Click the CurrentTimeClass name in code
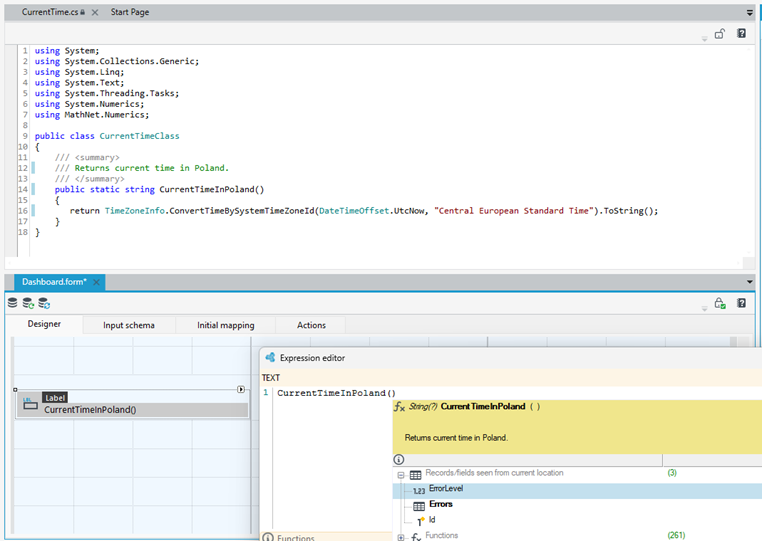 click(139, 136)
